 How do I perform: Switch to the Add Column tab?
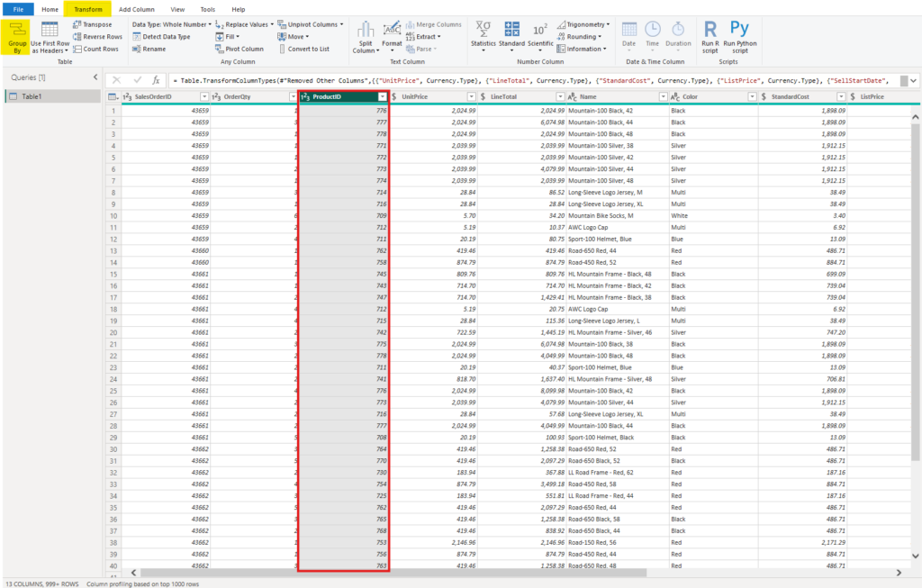pyautogui.click(x=137, y=9)
